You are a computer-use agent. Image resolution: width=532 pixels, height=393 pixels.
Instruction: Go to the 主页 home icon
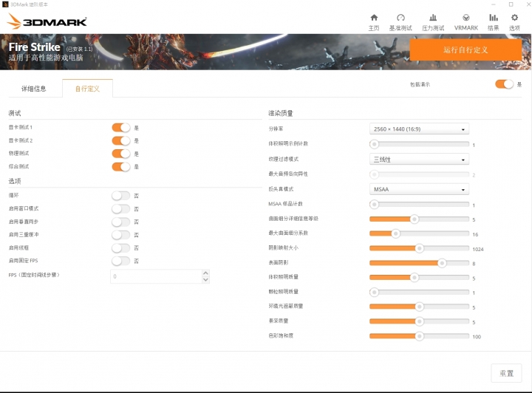pos(374,18)
